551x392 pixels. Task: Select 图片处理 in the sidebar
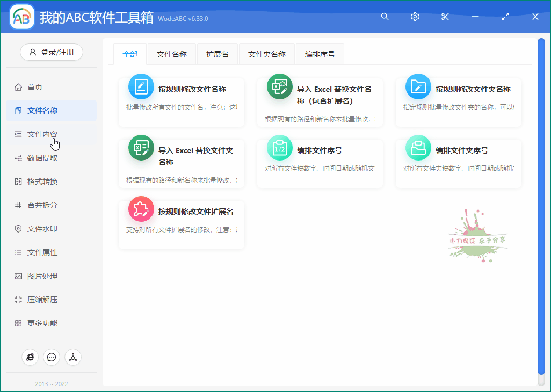42,276
